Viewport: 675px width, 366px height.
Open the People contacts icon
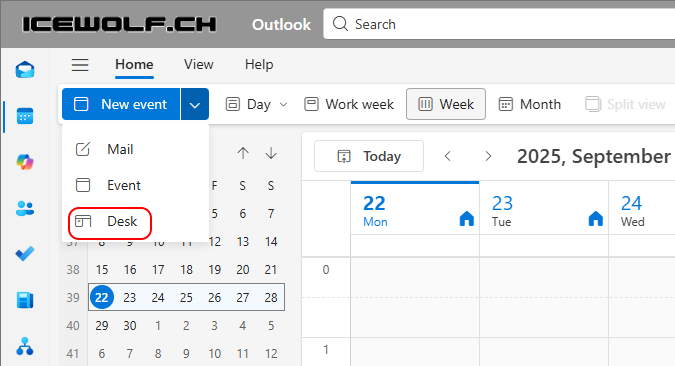[x=25, y=208]
